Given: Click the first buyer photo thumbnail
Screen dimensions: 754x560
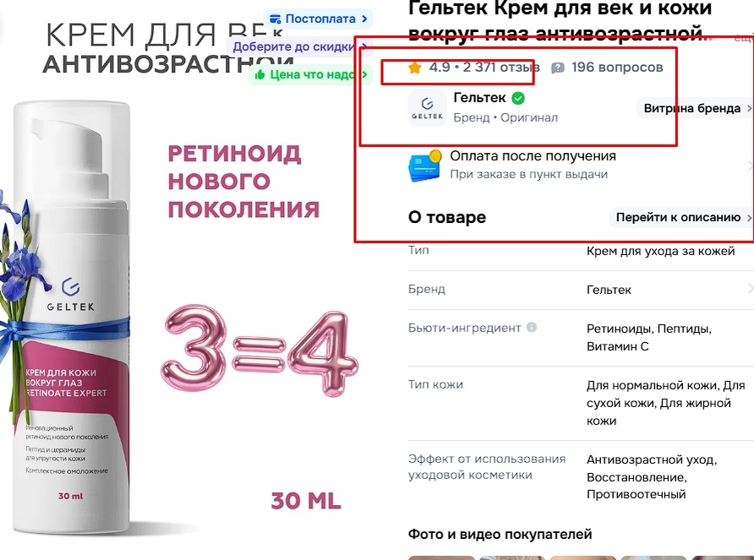Looking at the screenshot, I should tap(441, 557).
